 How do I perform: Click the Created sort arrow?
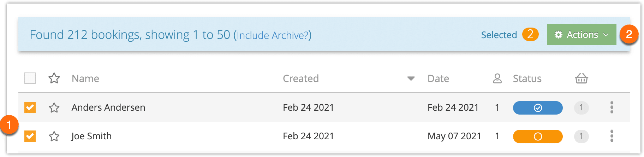click(411, 78)
